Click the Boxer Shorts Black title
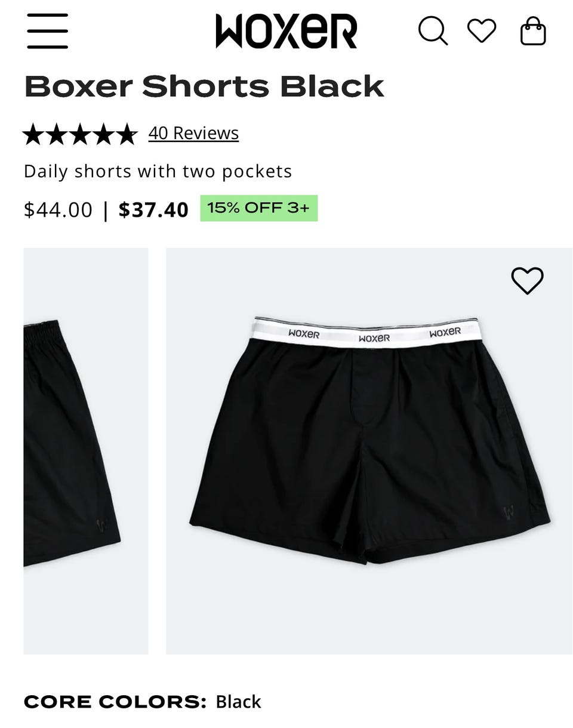The width and height of the screenshot is (573, 728). click(x=204, y=87)
